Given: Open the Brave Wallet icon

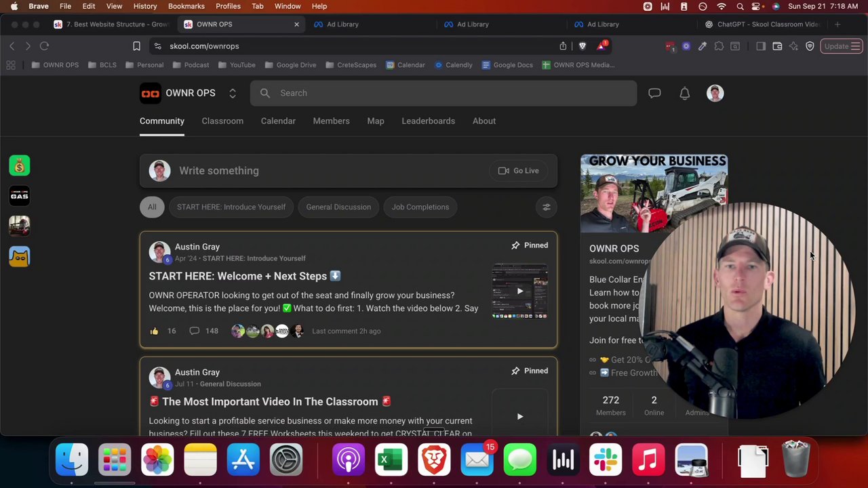Looking at the screenshot, I should (777, 46).
